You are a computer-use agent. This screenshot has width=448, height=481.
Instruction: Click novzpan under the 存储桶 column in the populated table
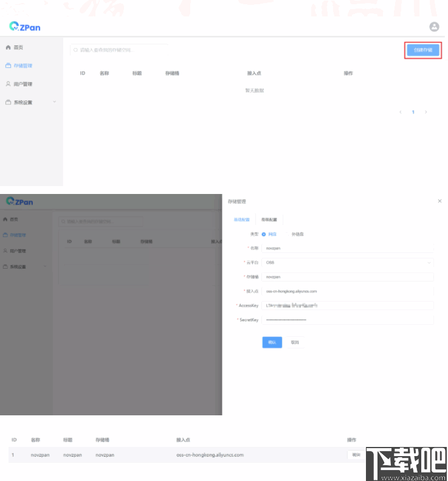tap(105, 455)
